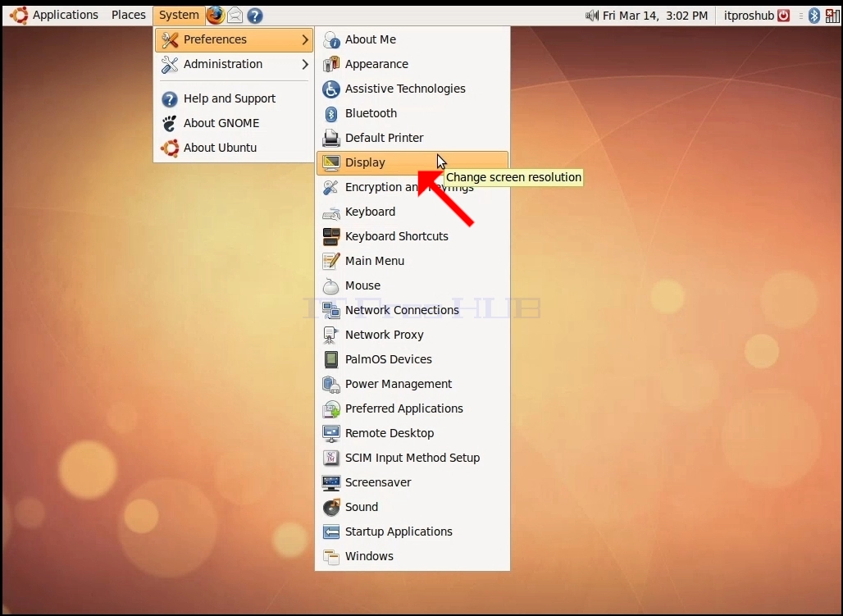Click the date and time clock
This screenshot has height=616, width=843.
(655, 16)
